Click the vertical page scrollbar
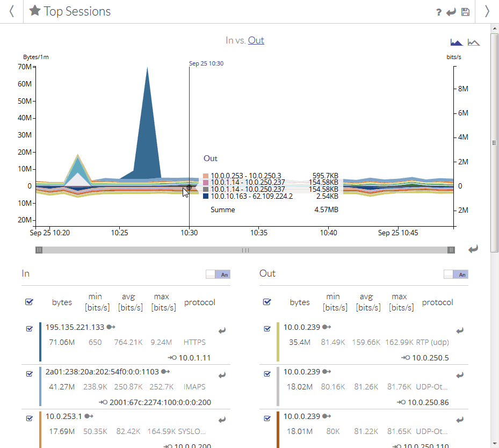The height and width of the screenshot is (448, 499). tap(495, 142)
